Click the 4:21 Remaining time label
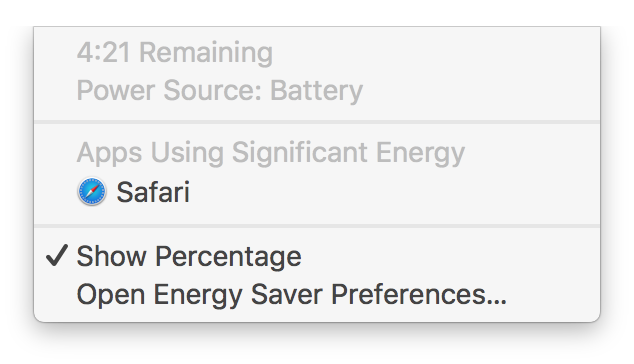 [x=175, y=53]
